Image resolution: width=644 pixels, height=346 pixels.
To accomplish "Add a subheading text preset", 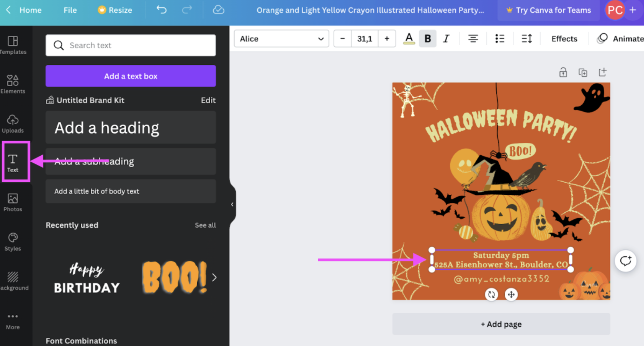I will (131, 161).
